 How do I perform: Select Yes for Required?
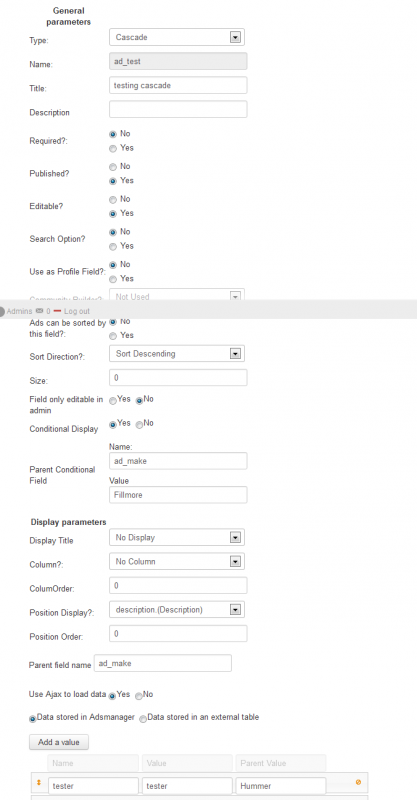click(x=113, y=148)
